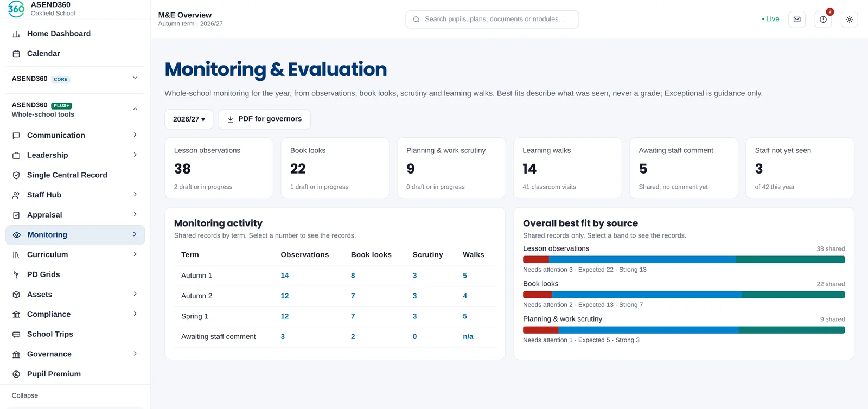Click download icon on PDF for governors
Image resolution: width=868 pixels, height=409 pixels.
(x=231, y=119)
